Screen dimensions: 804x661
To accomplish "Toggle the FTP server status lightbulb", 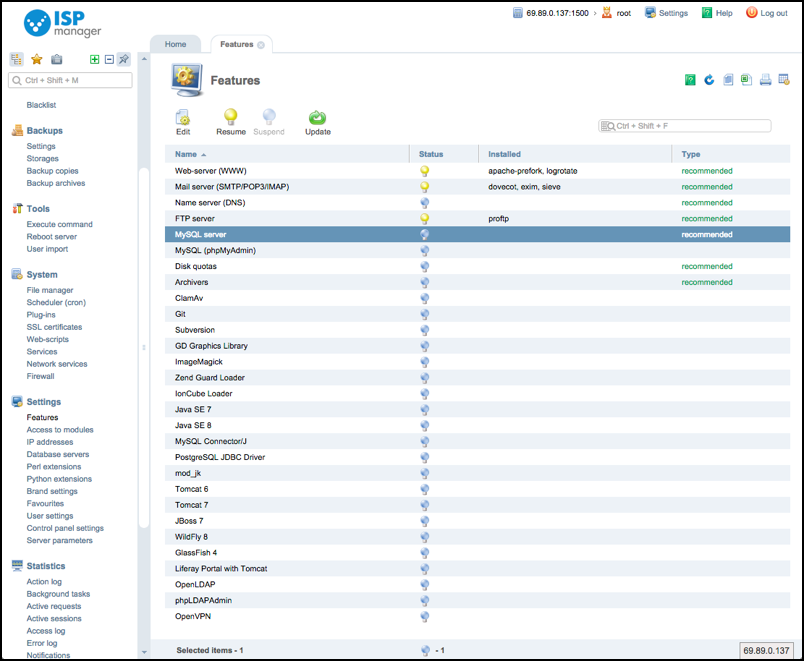I will (425, 219).
